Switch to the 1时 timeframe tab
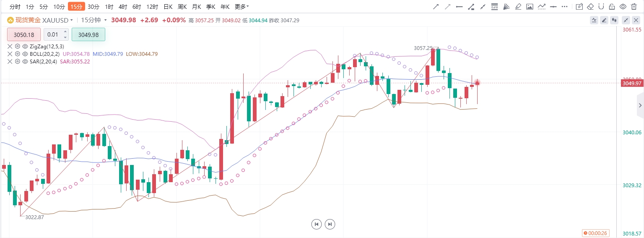 pyautogui.click(x=109, y=7)
